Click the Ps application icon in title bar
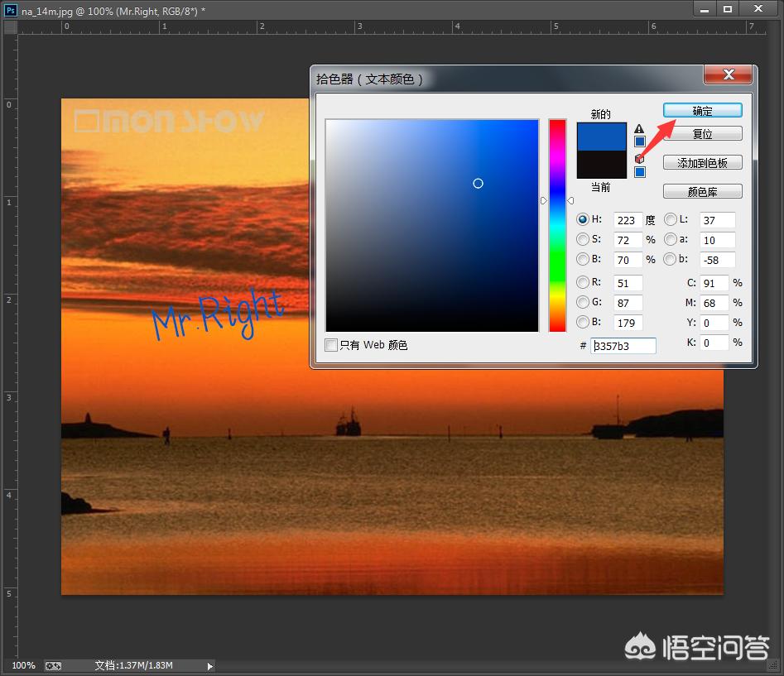The height and width of the screenshot is (676, 784). click(x=11, y=9)
